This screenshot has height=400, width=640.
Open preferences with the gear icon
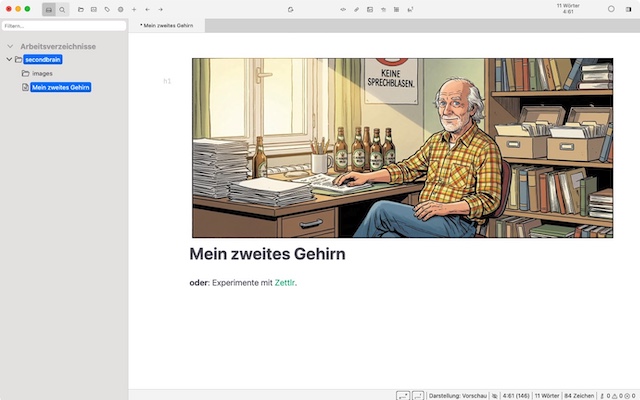(120, 9)
